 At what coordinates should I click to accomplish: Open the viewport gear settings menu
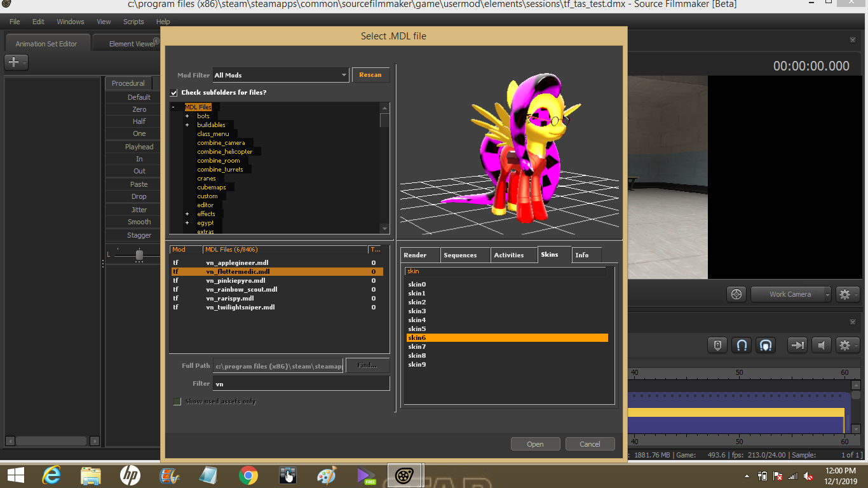click(848, 294)
